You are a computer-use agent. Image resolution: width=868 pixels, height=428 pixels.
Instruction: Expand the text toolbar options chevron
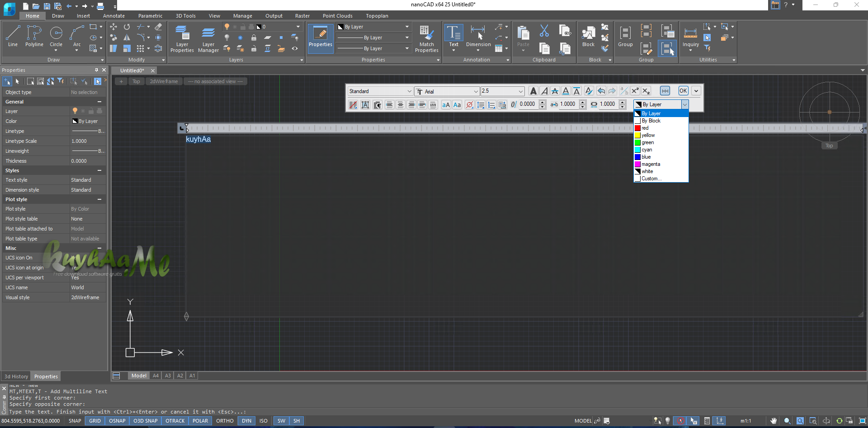coord(696,91)
